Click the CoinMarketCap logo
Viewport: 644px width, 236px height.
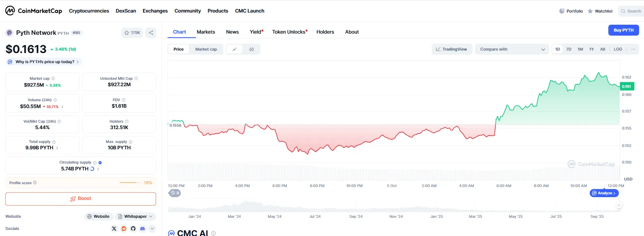pos(34,11)
